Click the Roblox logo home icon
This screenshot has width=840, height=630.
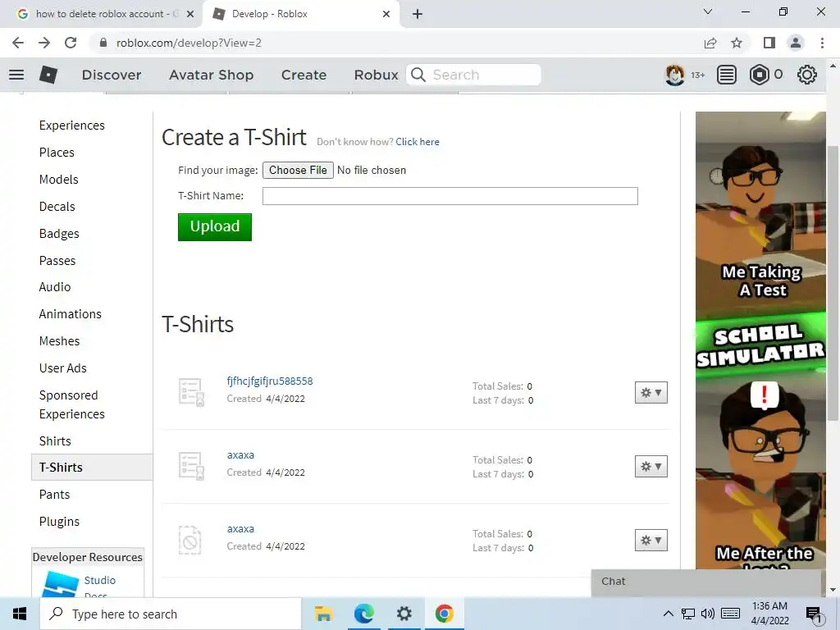(48, 75)
